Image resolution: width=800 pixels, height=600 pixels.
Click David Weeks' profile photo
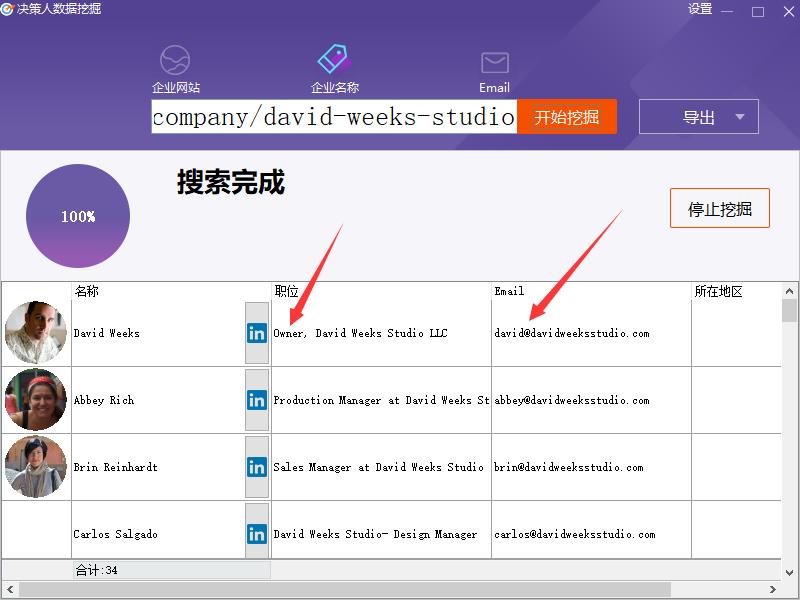[x=36, y=332]
